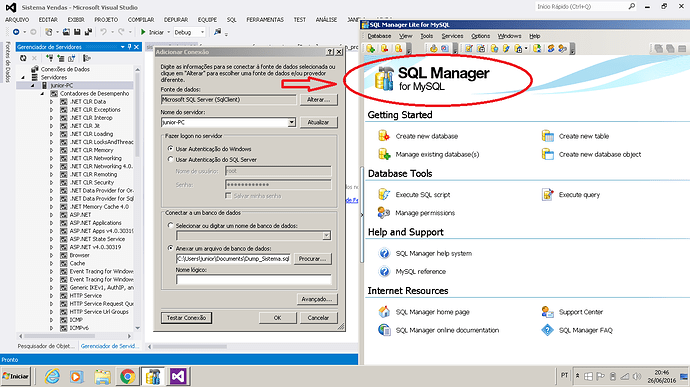Open the Nome do servidor dropdown
This screenshot has width=690, height=387.
point(291,122)
